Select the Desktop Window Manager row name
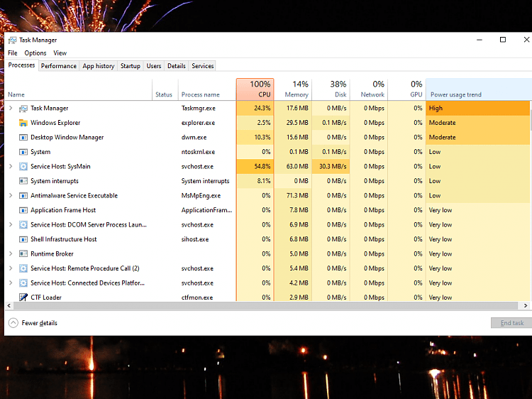 67,138
